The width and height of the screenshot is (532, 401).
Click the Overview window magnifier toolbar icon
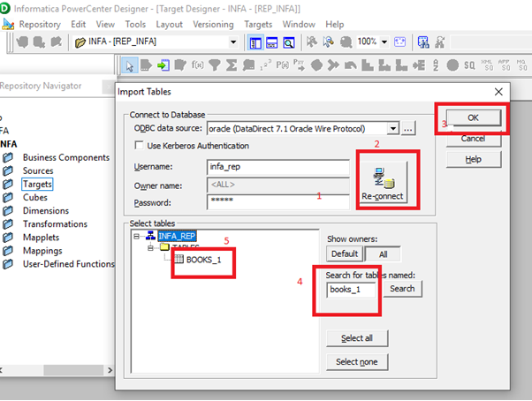pyautogui.click(x=289, y=42)
